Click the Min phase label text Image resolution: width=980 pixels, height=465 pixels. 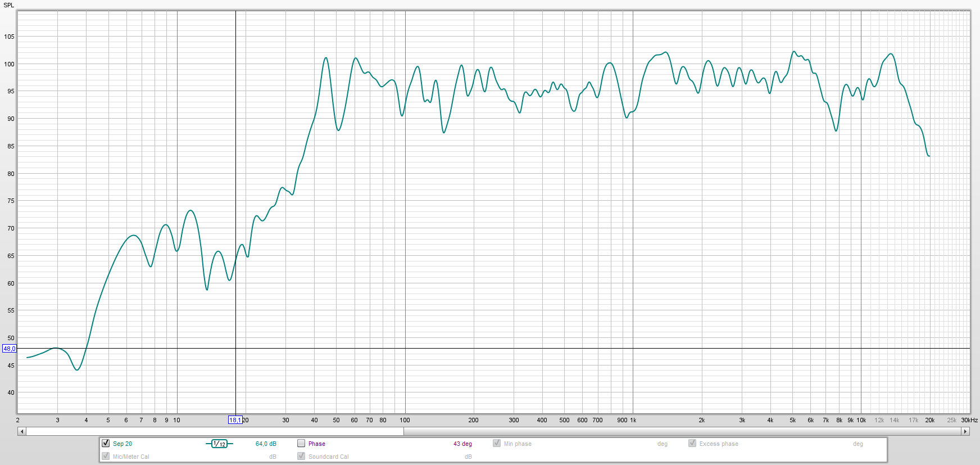pyautogui.click(x=518, y=444)
